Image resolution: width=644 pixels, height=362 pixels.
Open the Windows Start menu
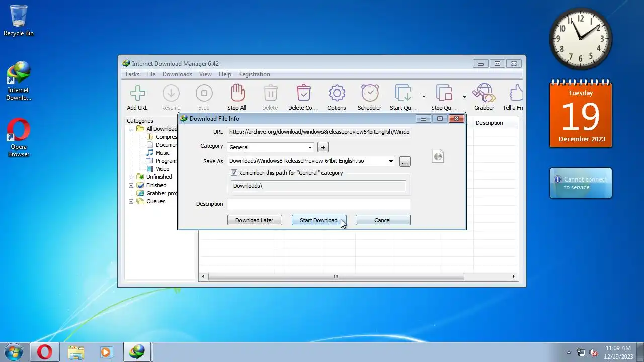[x=13, y=352]
